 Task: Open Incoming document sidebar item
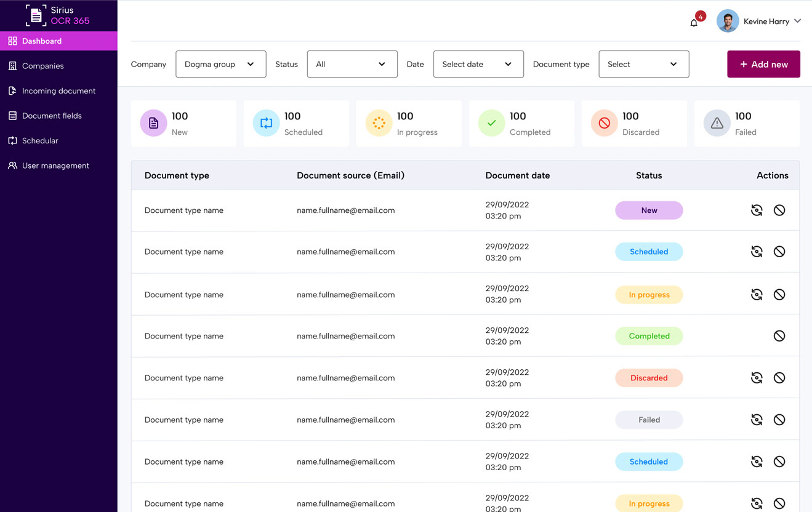pos(58,91)
